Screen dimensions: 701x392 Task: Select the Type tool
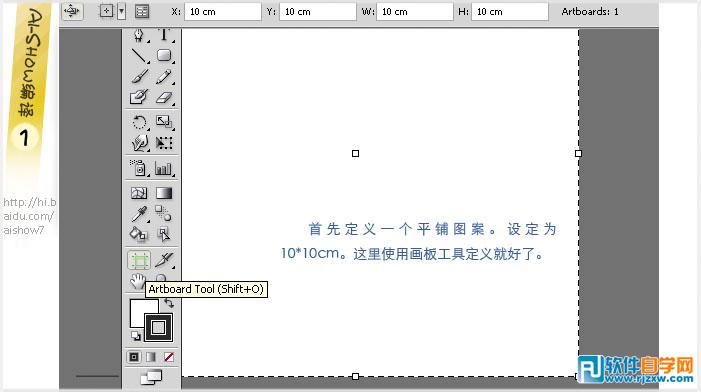[x=164, y=35]
